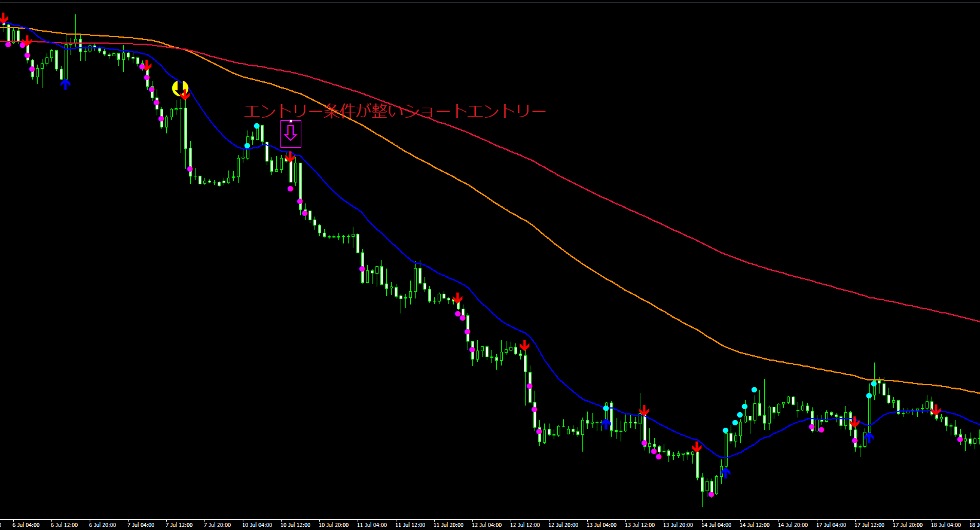Click the "12 Jul 12:00" time axis label
Screen dimensions: 980x530
525,525
